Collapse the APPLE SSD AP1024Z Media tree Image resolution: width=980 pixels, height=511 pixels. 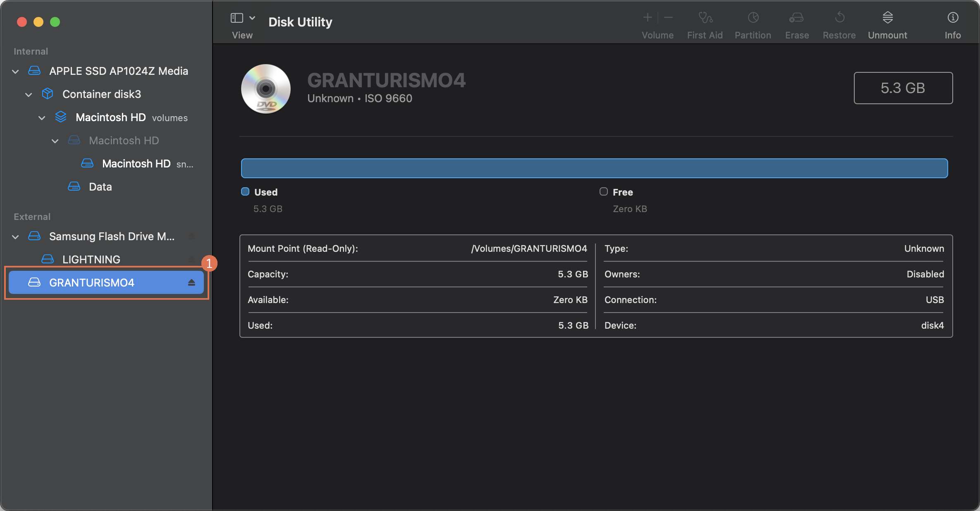tap(15, 71)
